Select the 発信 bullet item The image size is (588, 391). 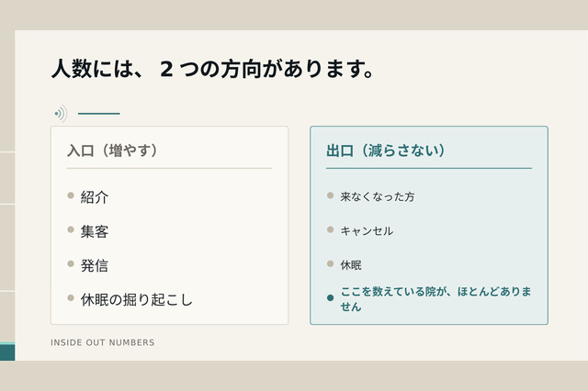pos(95,265)
